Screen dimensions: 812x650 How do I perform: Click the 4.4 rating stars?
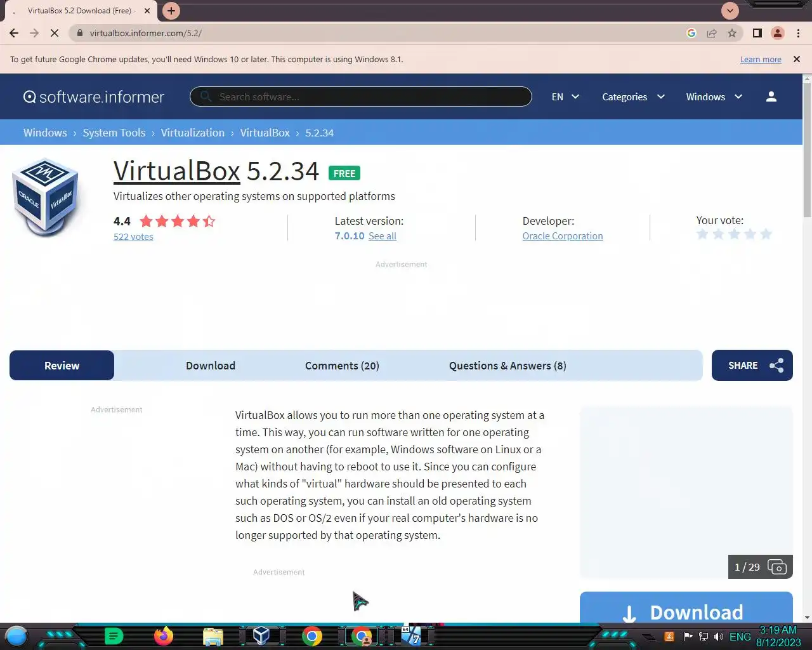tap(178, 221)
